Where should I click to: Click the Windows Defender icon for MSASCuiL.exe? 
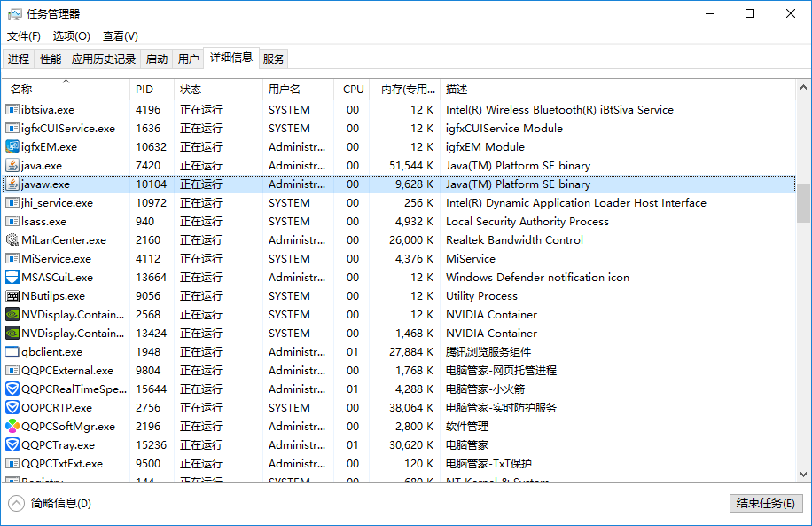pyautogui.click(x=11, y=277)
